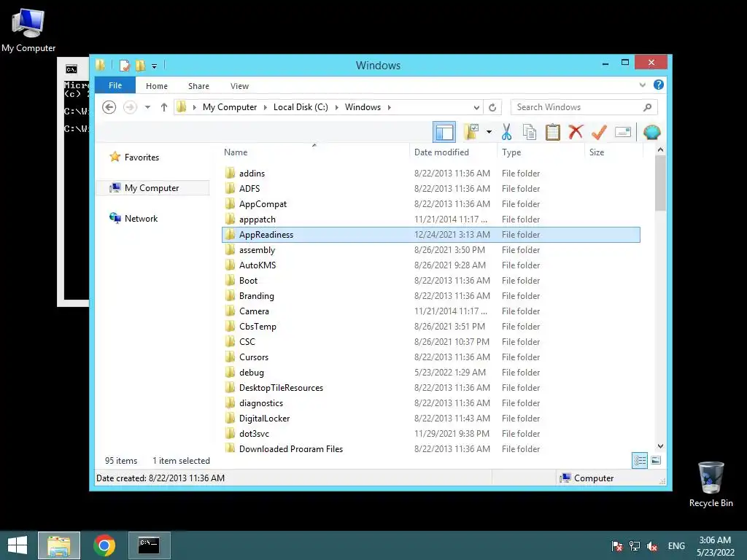Open Customize Quick Access Toolbar dropdown
Image resolution: width=747 pixels, height=560 pixels.
[155, 66]
